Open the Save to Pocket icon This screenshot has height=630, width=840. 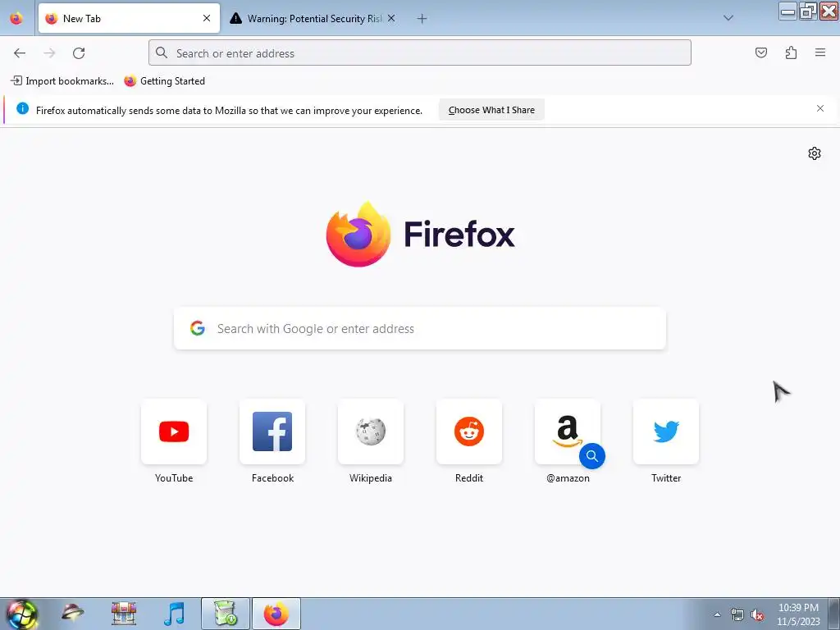click(x=760, y=52)
